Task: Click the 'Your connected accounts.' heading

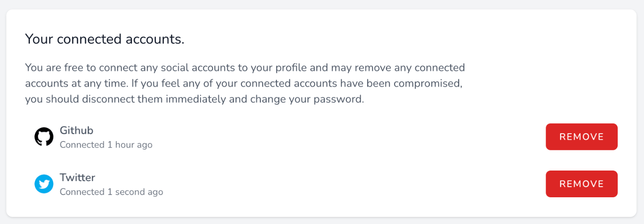Action: point(105,39)
